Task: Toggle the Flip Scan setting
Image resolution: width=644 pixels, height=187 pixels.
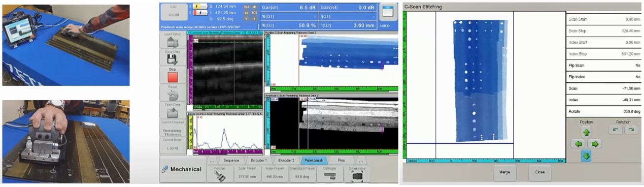Action: coord(604,66)
